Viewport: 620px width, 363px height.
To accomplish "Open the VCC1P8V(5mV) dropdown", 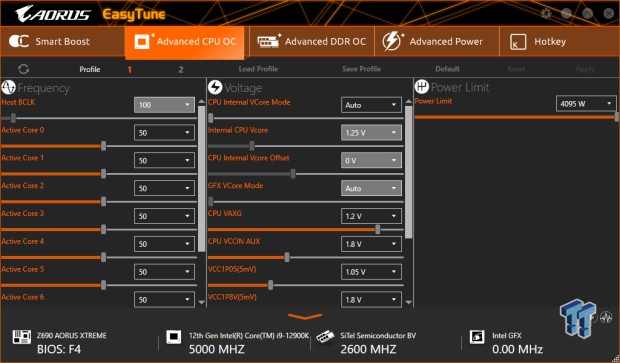I will tap(371, 299).
